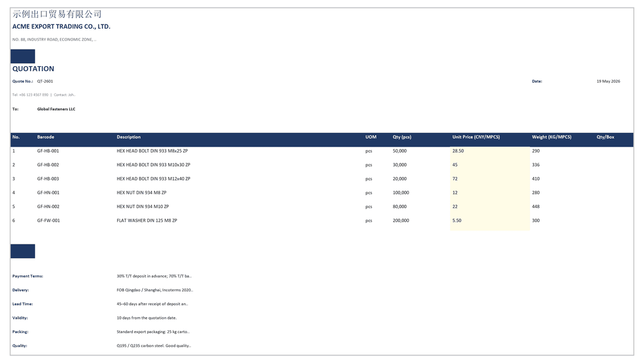Click Q195 / Q235 carbon steel text
Screen dimensions: 644x363
154,346
